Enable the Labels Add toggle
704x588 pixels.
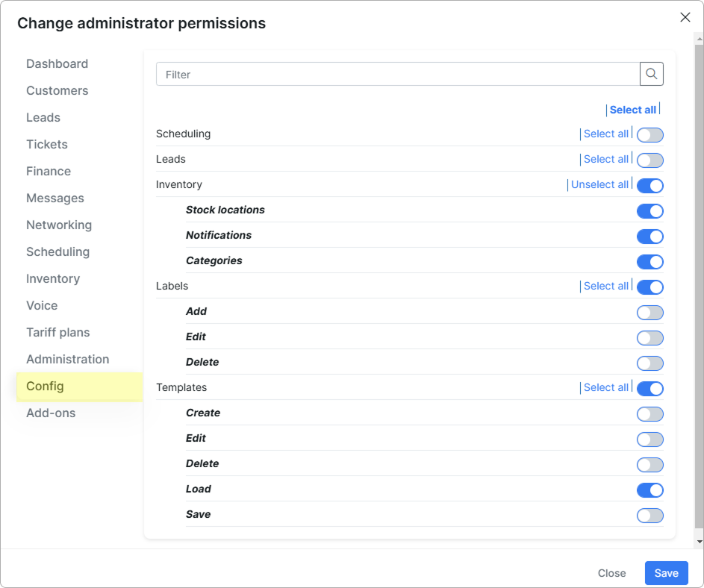(650, 313)
